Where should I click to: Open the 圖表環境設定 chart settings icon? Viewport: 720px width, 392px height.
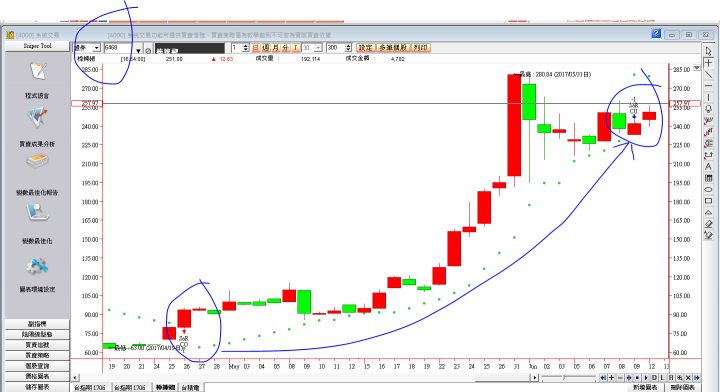[37, 266]
